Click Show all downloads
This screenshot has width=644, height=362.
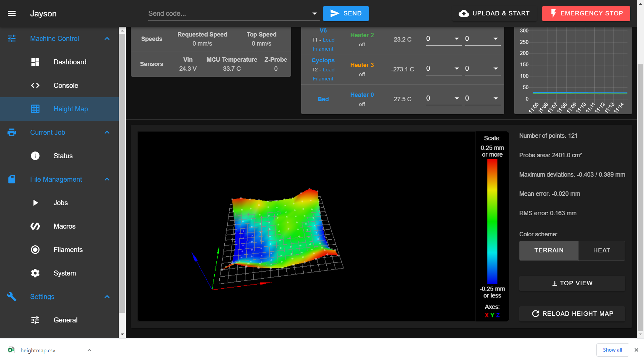[612, 350]
